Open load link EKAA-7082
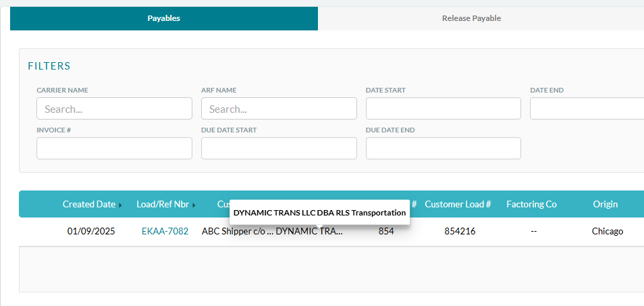The image size is (644, 306). click(165, 231)
